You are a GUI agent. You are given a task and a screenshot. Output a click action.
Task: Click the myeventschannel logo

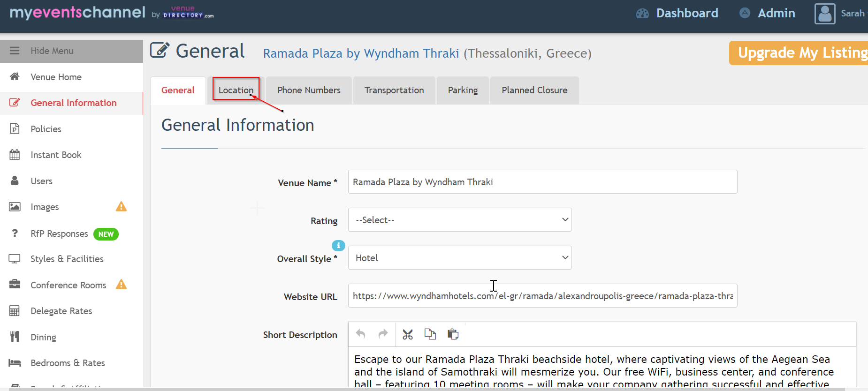coord(77,12)
